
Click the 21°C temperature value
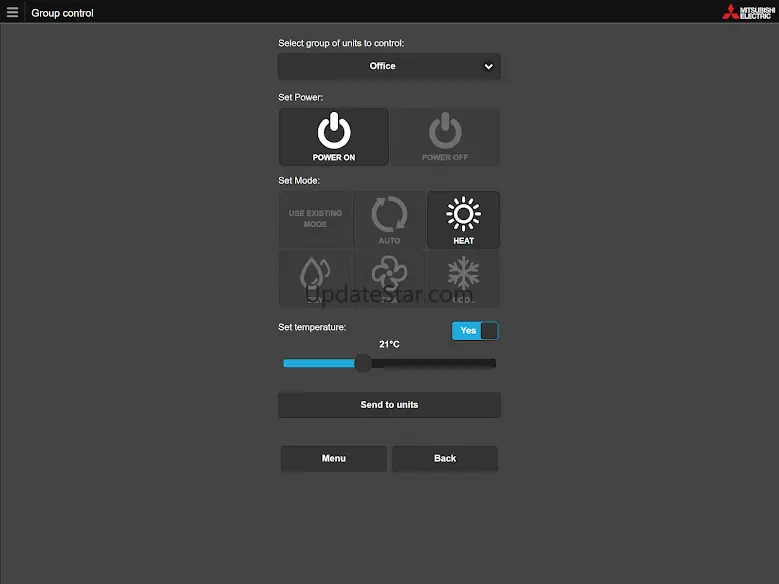(389, 344)
